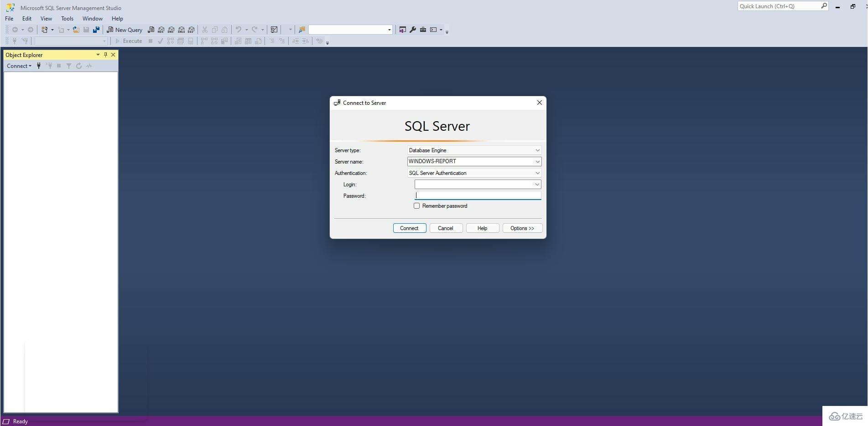Pin the Object Explorer panel

pyautogui.click(x=105, y=55)
